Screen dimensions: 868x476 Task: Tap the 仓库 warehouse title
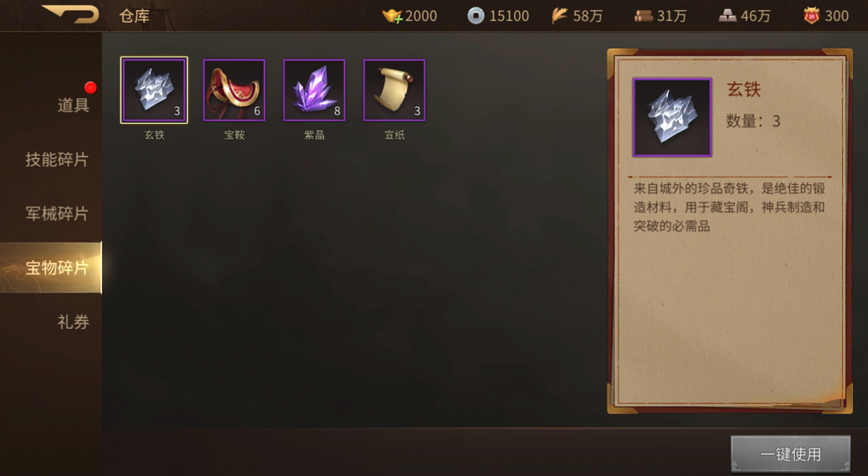[135, 16]
